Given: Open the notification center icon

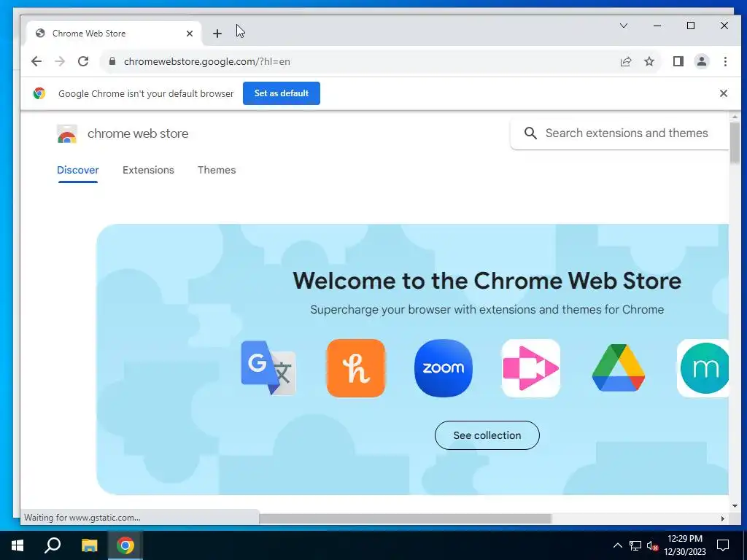Looking at the screenshot, I should click(723, 545).
